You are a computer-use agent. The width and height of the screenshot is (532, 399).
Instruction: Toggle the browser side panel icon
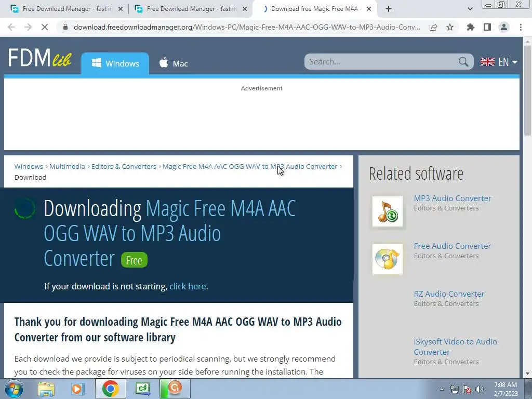487,27
